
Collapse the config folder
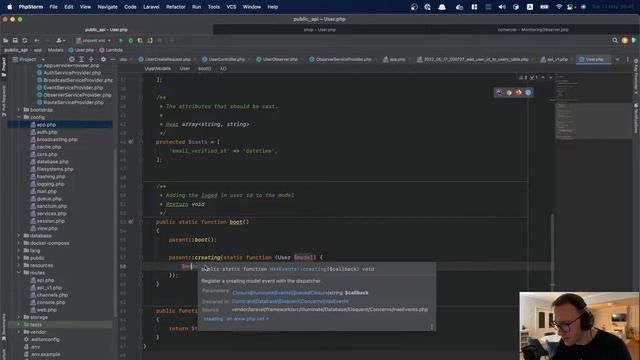pos(19,117)
